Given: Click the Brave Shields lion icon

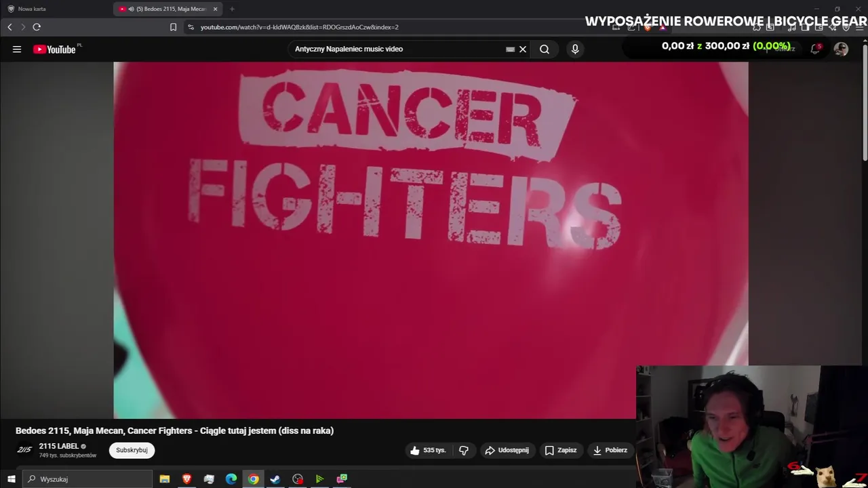Looking at the screenshot, I should point(648,27).
